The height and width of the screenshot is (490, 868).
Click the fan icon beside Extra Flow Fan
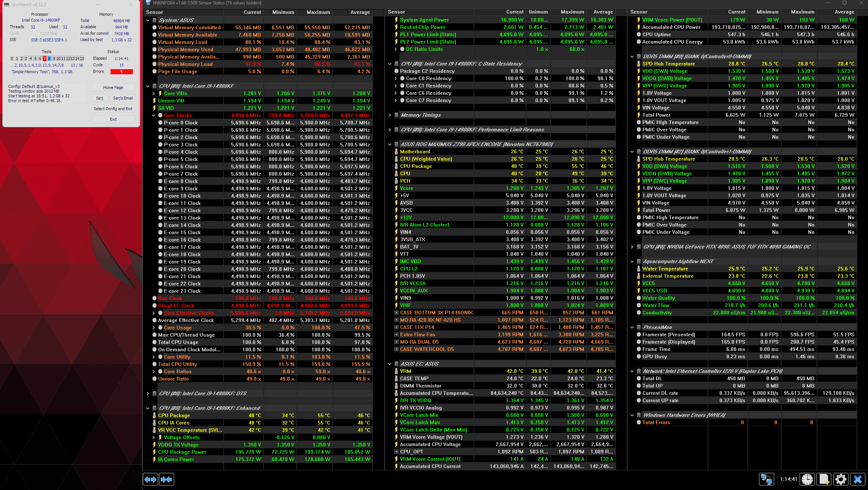coord(396,334)
